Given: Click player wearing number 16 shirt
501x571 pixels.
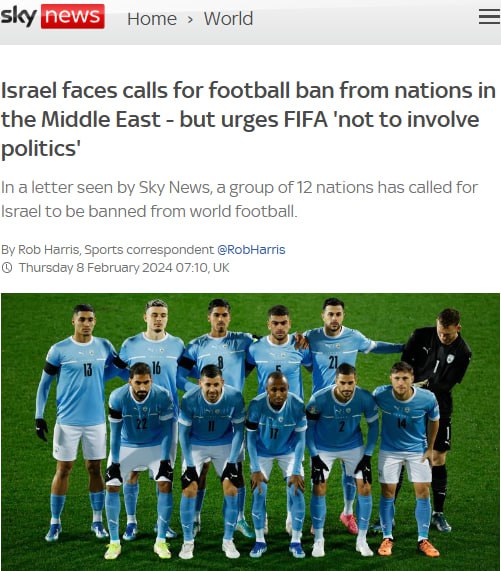Looking at the screenshot, I should [x=155, y=350].
